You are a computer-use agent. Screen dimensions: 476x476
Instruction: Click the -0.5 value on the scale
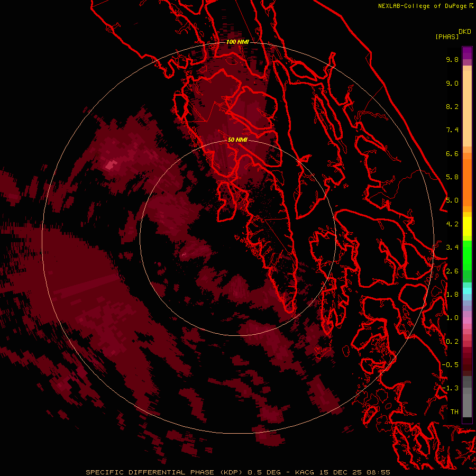click(x=450, y=365)
